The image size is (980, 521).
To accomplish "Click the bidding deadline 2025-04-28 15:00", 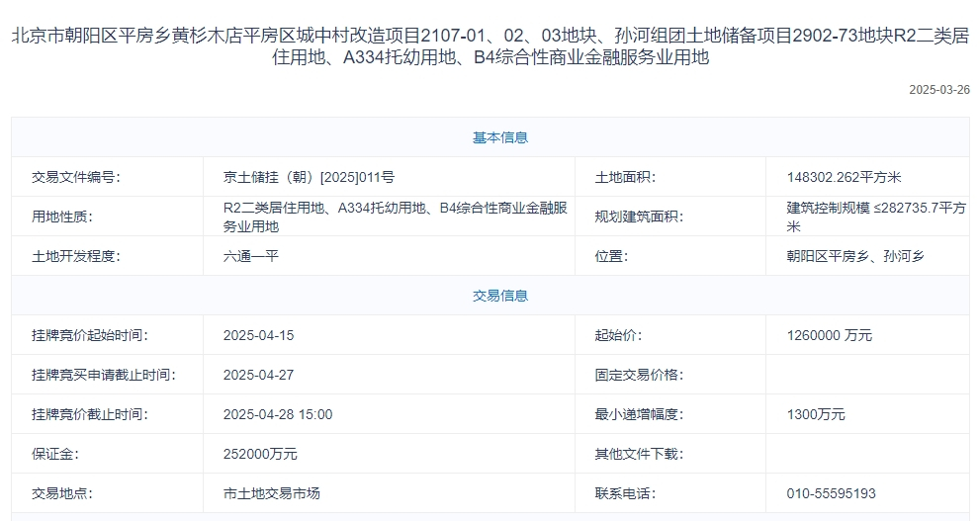I will coord(278,414).
